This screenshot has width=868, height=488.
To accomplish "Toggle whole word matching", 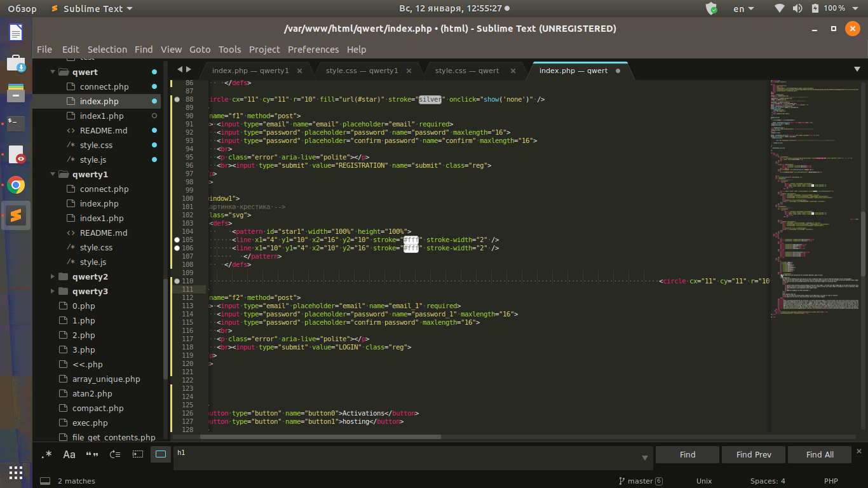I will pos(92,454).
